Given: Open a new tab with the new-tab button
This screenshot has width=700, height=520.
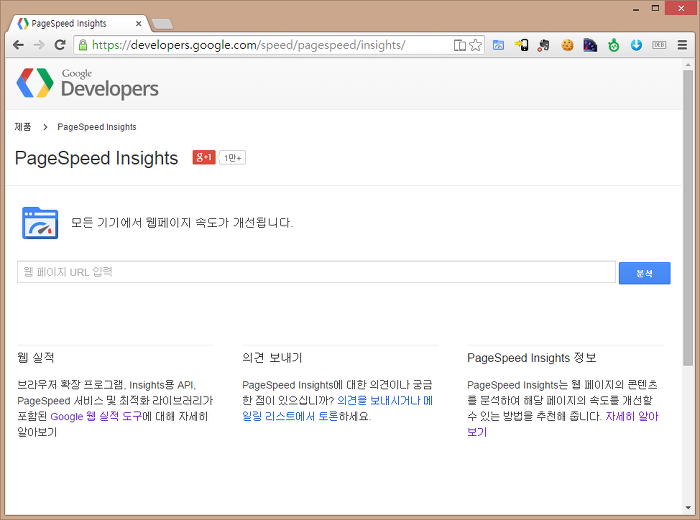Looking at the screenshot, I should click(162, 24).
